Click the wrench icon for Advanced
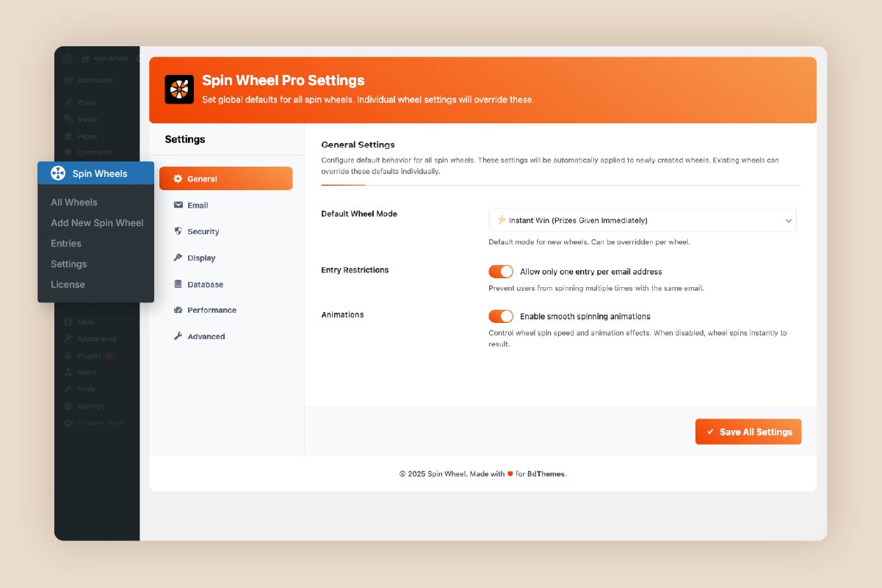The width and height of the screenshot is (882, 588). tap(178, 336)
